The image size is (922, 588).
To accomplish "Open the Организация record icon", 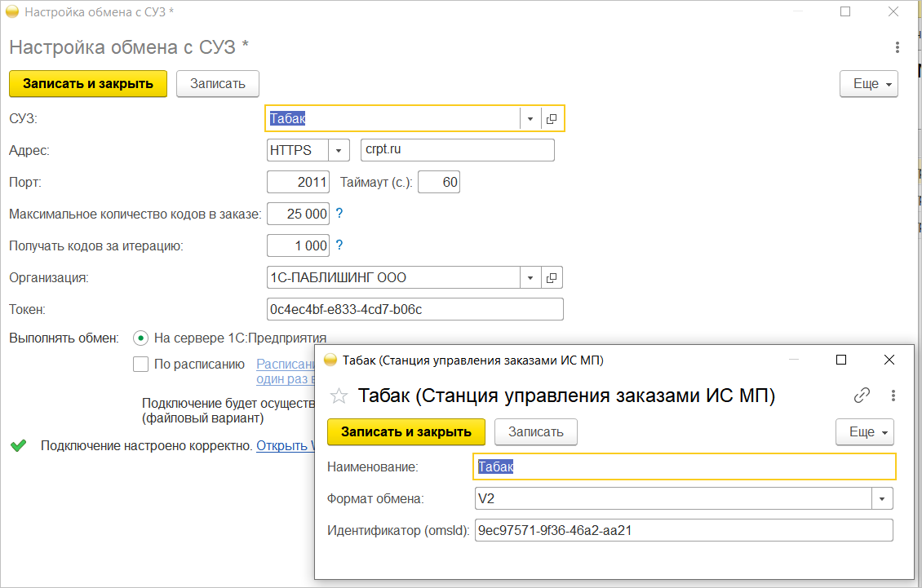I will (x=552, y=278).
